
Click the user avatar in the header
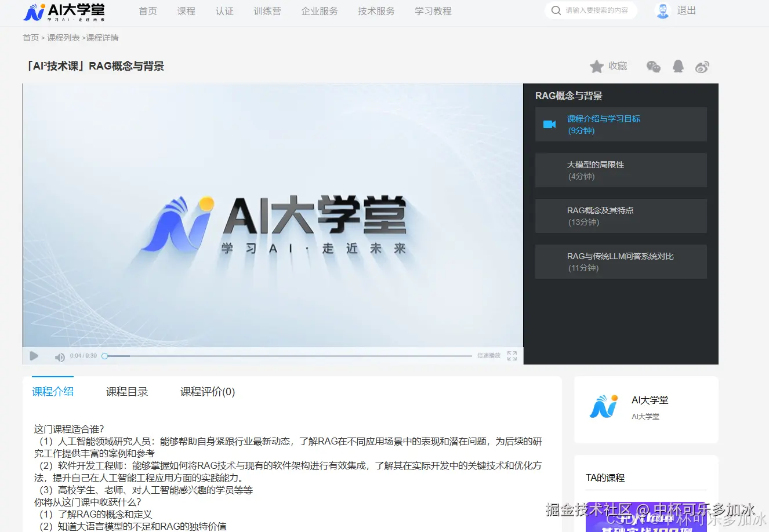662,10
